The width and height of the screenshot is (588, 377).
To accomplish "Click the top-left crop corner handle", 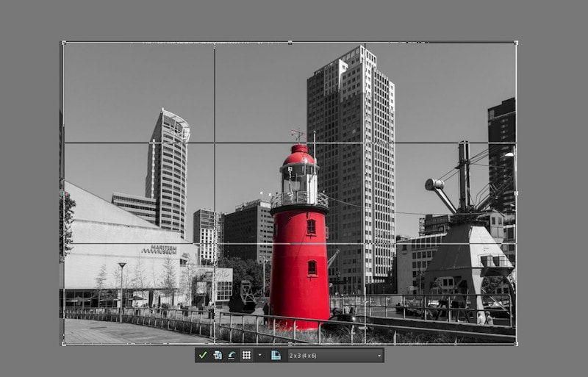I will click(x=63, y=43).
